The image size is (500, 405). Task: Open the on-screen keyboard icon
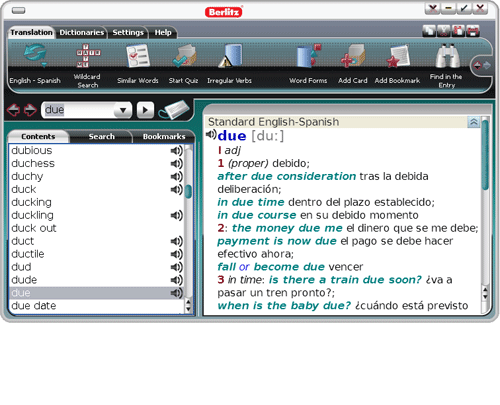[x=174, y=110]
